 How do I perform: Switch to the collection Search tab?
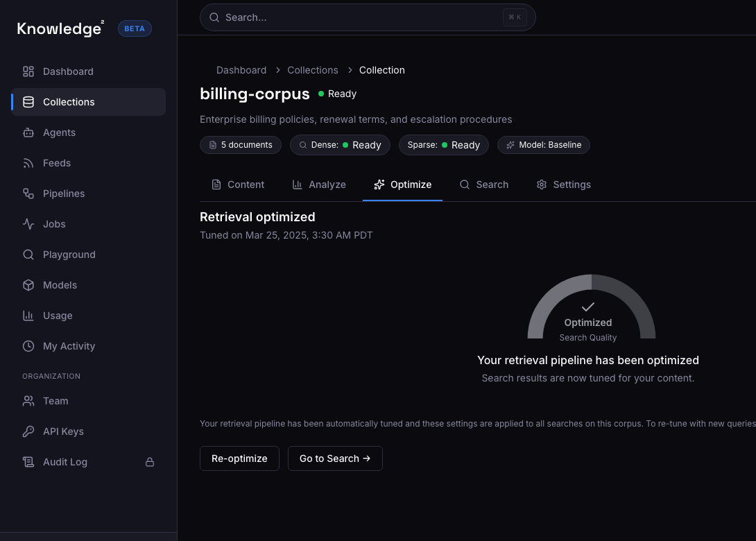click(x=483, y=184)
